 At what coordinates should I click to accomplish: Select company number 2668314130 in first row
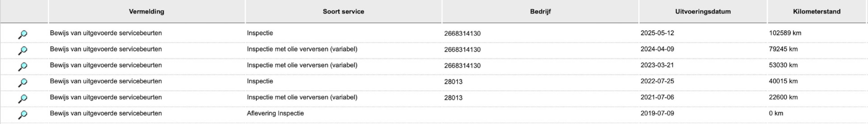pos(462,33)
